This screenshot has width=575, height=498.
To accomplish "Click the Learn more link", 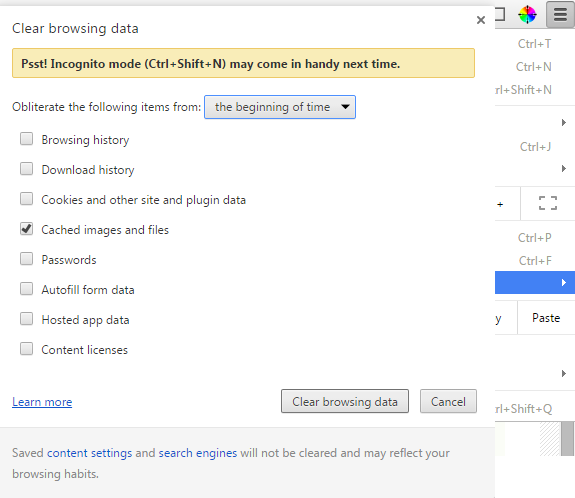I will [x=42, y=402].
